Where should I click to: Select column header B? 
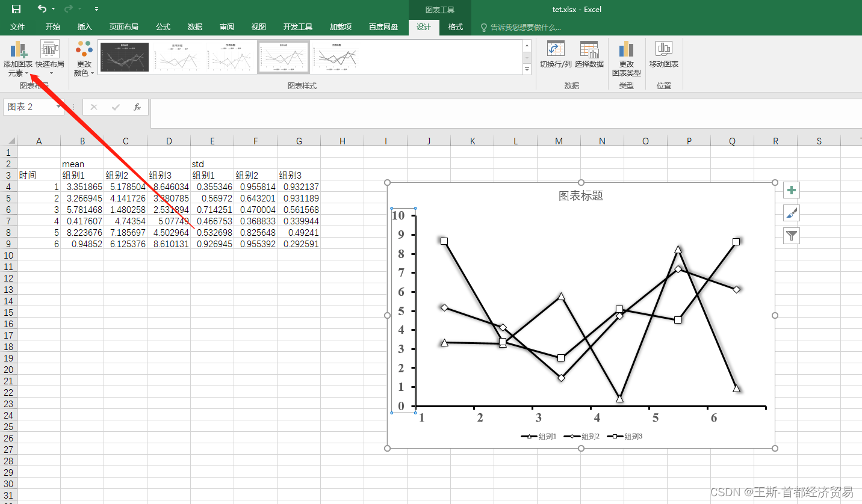pos(82,141)
